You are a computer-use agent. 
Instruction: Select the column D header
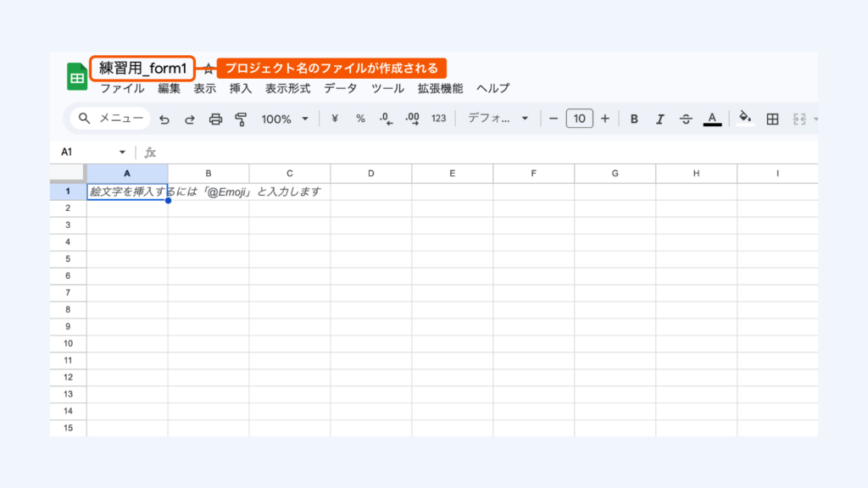tap(370, 174)
